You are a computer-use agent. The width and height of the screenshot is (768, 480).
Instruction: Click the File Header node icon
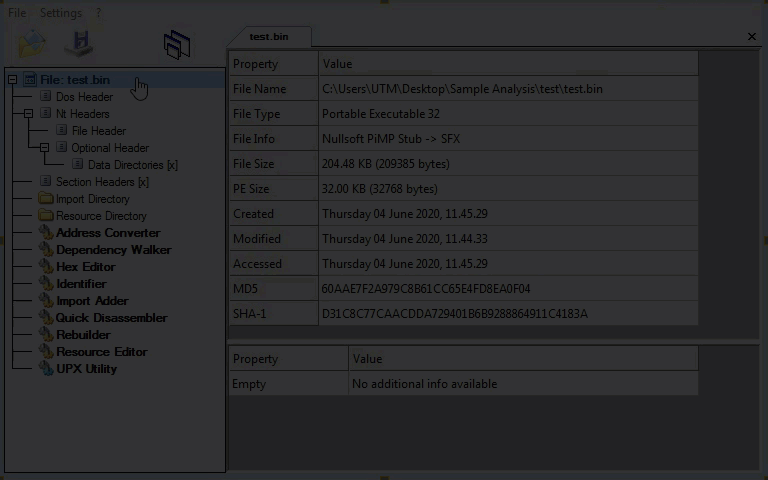click(x=61, y=130)
